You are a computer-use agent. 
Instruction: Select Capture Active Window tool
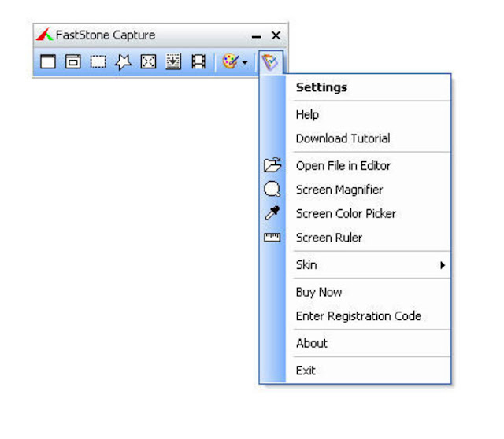(48, 61)
